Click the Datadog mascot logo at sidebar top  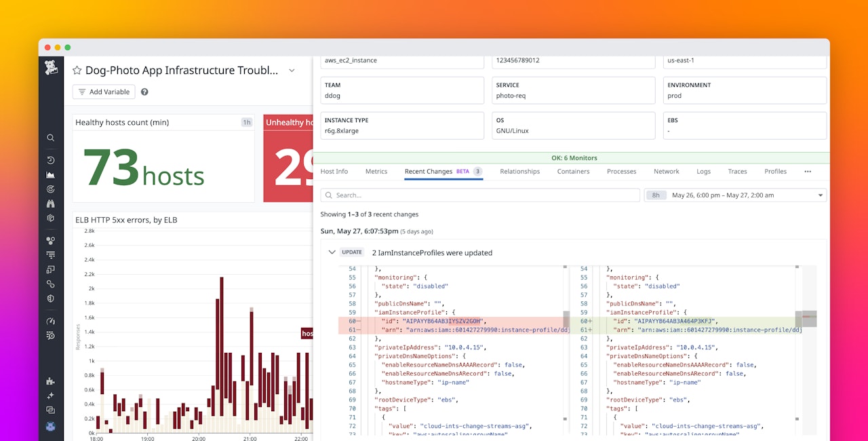click(51, 68)
